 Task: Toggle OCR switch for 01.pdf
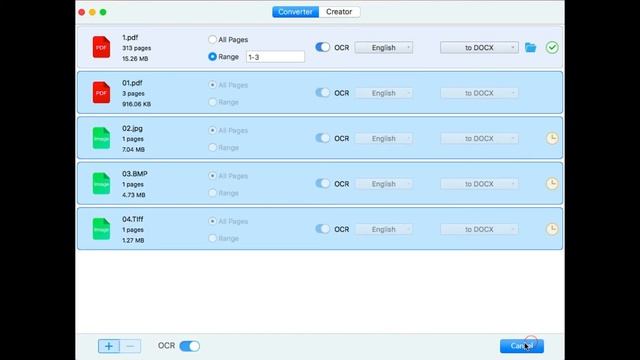point(322,93)
